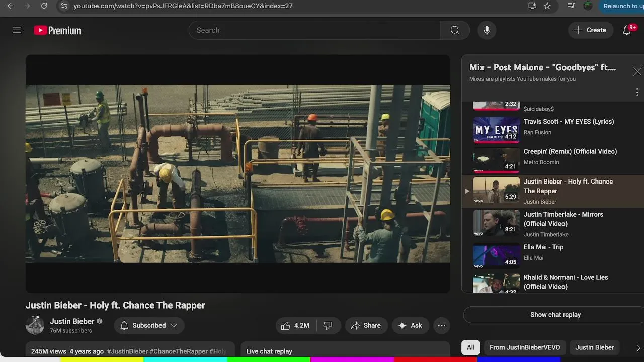The image size is (644, 362).
Task: Click the Mix - Post Malone Goodbyes title
Action: click(x=542, y=67)
